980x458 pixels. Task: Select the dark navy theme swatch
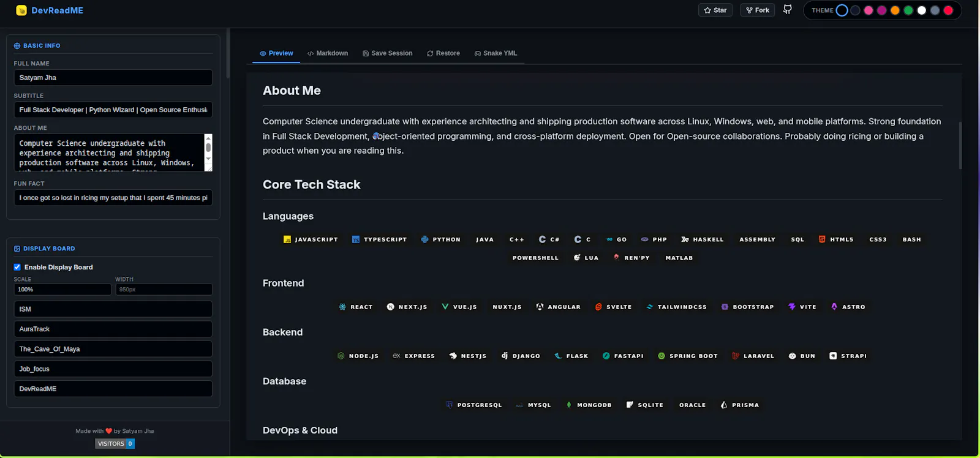click(x=856, y=10)
